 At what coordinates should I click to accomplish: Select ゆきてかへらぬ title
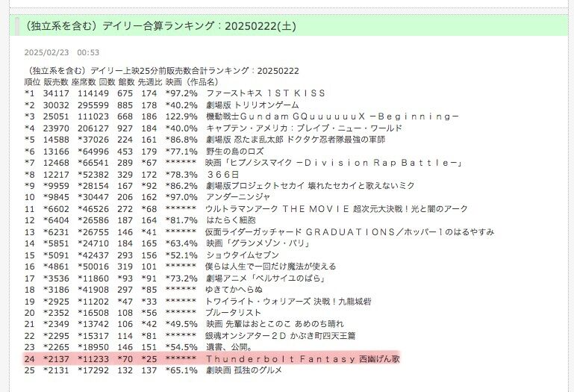pyautogui.click(x=234, y=290)
